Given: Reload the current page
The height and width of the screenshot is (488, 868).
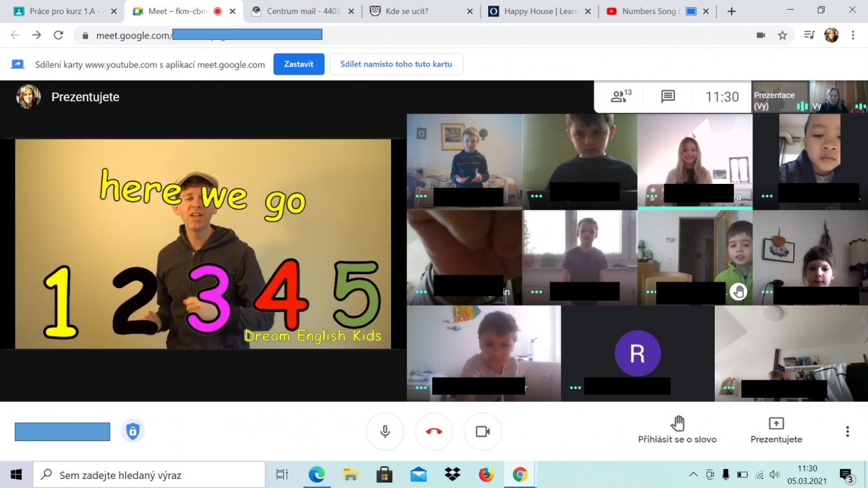Looking at the screenshot, I should click(x=58, y=35).
